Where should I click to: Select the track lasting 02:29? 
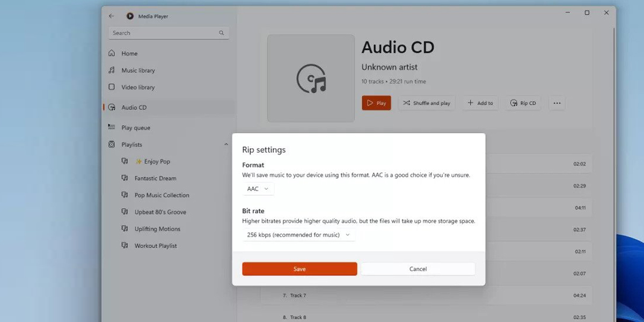538,186
